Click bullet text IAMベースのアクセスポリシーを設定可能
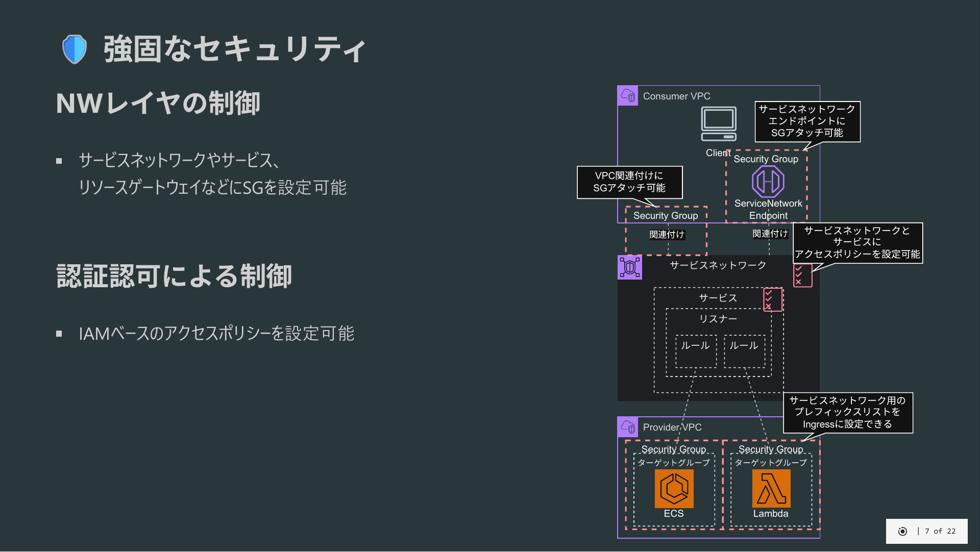Screen dimensions: 980x552 click(x=216, y=334)
